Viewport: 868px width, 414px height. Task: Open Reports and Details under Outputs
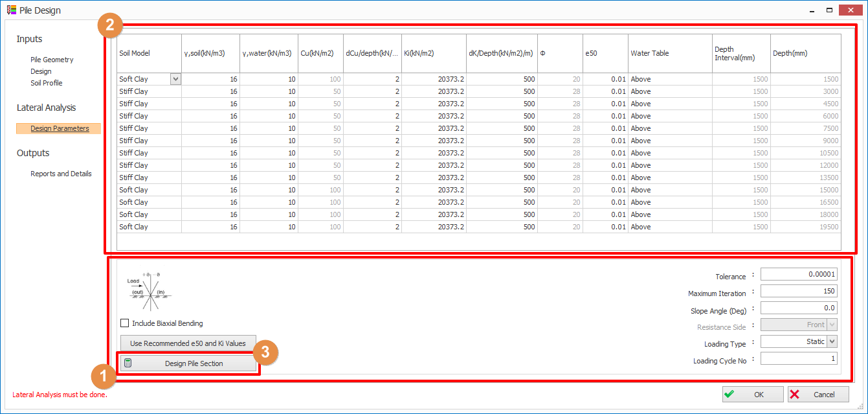(x=61, y=174)
